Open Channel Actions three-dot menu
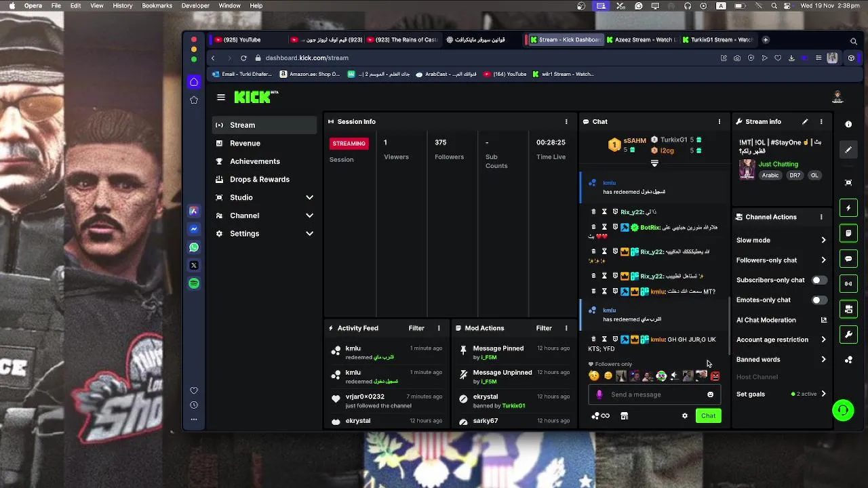 pyautogui.click(x=821, y=217)
